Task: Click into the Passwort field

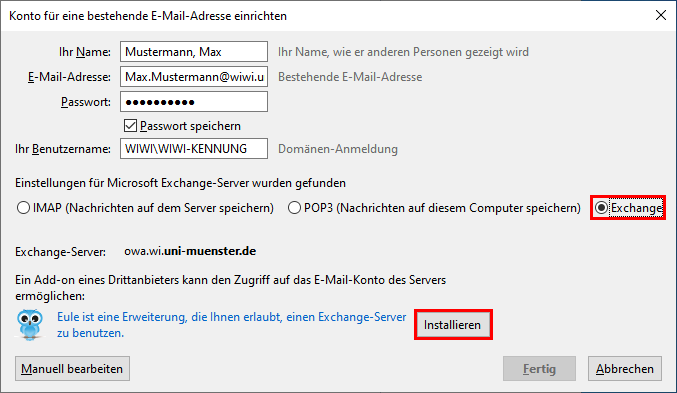Action: pos(194,102)
